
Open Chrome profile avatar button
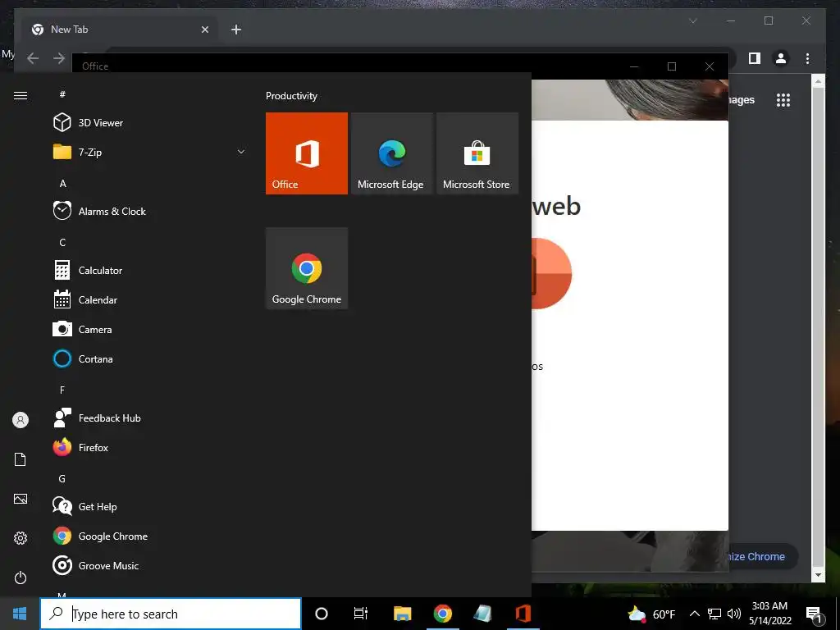click(x=781, y=58)
